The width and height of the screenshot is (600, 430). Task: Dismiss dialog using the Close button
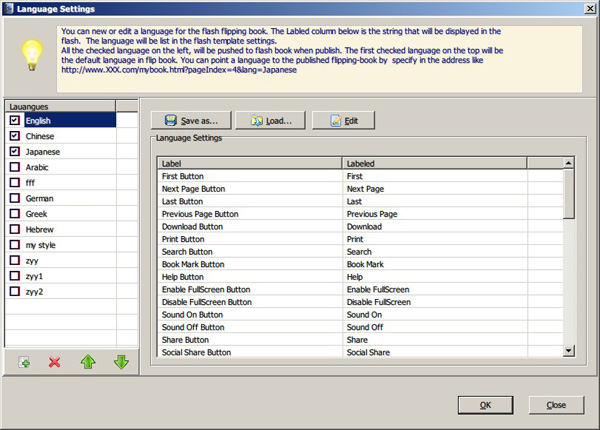pyautogui.click(x=556, y=405)
